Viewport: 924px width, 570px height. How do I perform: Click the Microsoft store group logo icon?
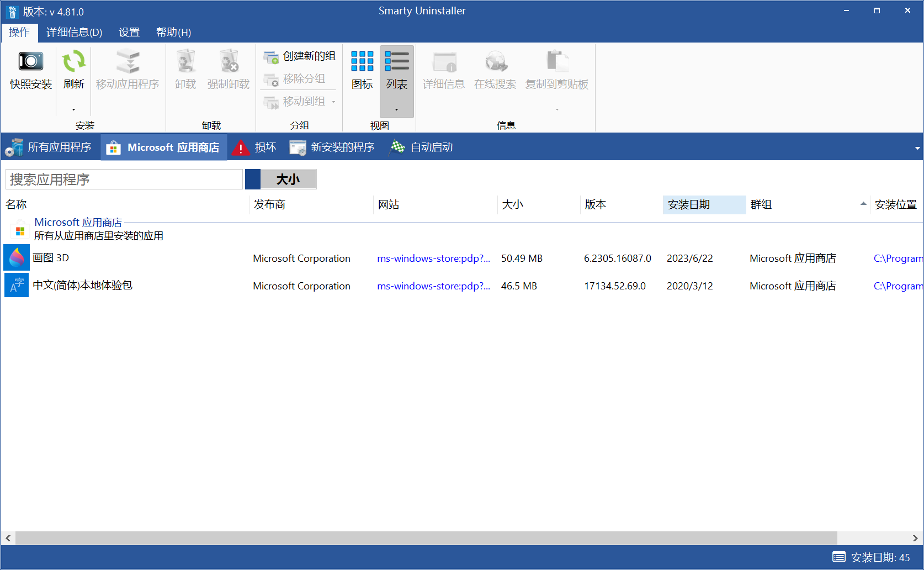[20, 231]
